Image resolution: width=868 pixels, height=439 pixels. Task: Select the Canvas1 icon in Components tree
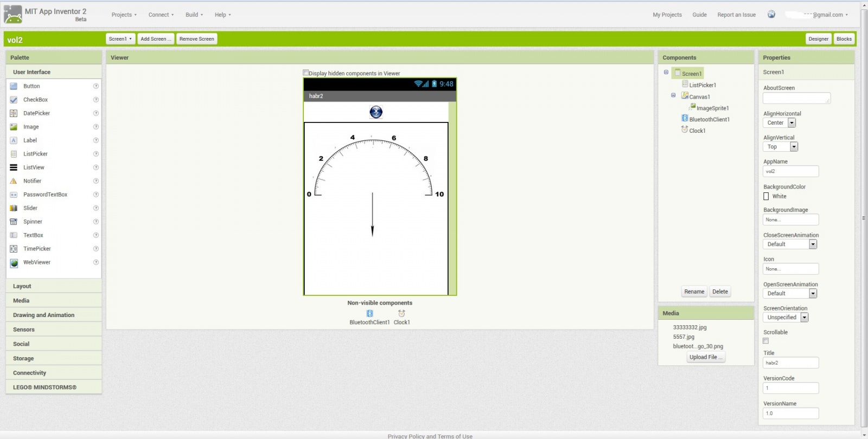pyautogui.click(x=685, y=96)
